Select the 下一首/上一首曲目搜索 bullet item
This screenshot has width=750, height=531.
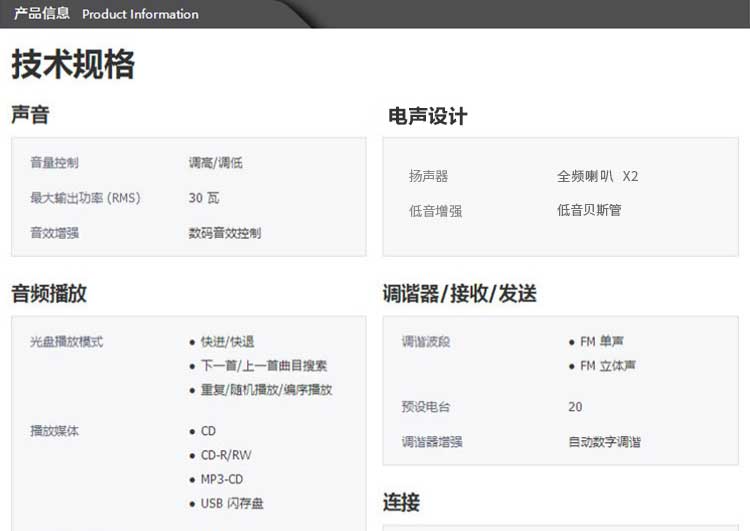(x=263, y=366)
